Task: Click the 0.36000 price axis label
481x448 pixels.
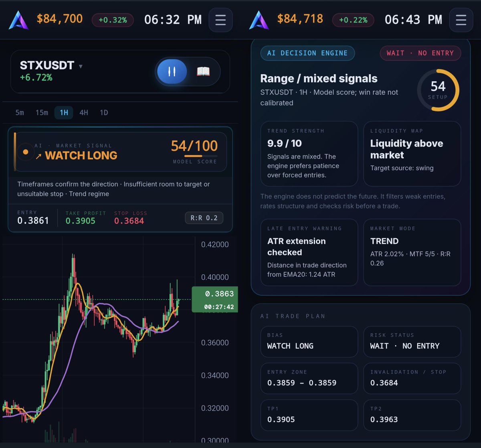Action: (x=215, y=343)
